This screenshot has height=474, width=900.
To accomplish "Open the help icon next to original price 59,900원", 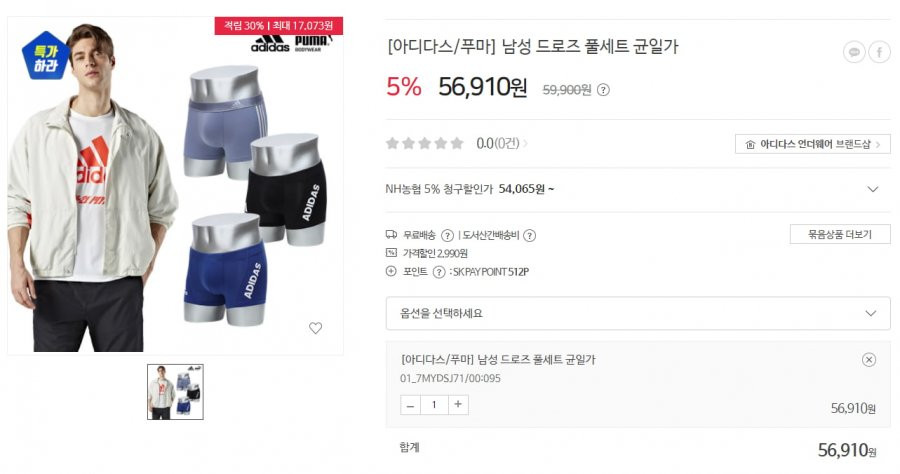I will click(603, 90).
